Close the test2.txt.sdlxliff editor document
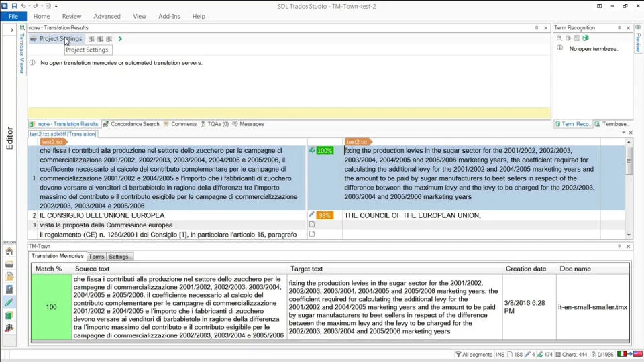The height and width of the screenshot is (362, 644). point(631,133)
